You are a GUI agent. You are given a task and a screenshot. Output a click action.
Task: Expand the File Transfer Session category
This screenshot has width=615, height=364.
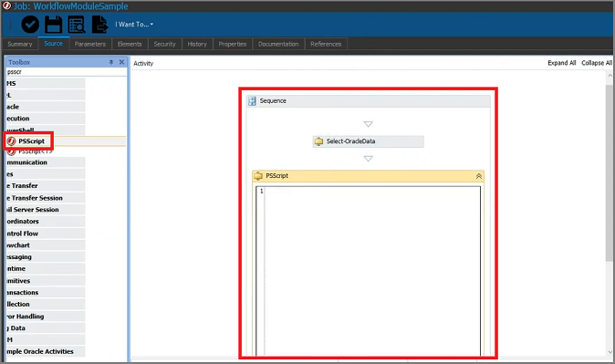click(46, 198)
